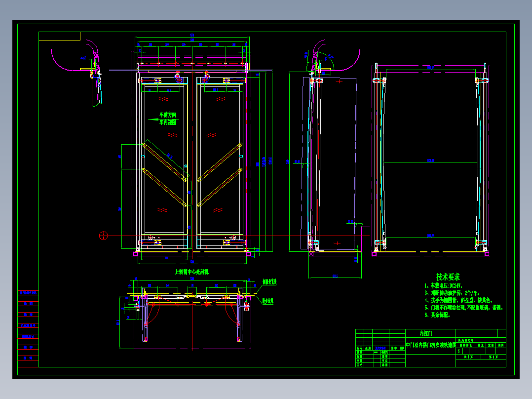This screenshot has width=532, height=399.
Task: Click the 车内视图 label
Action: point(168,122)
